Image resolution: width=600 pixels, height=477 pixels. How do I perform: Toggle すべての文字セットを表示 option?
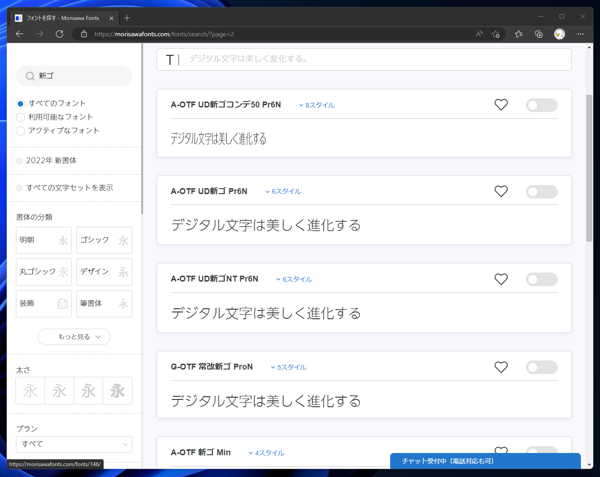19,188
